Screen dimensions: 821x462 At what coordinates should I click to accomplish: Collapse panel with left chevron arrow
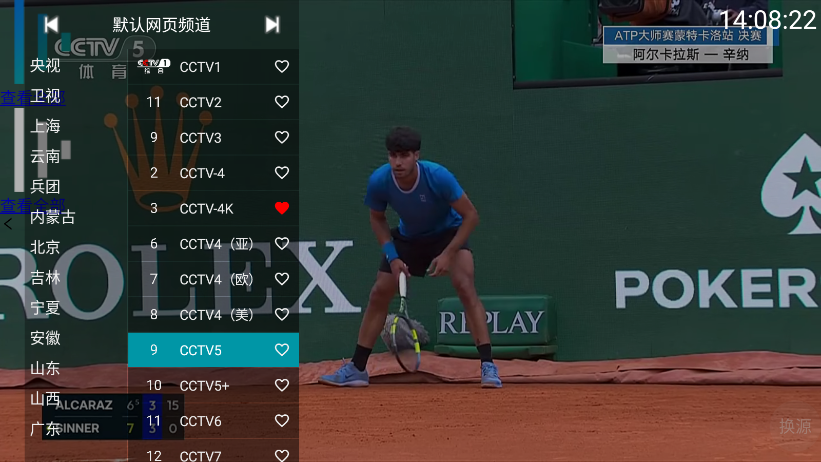click(x=8, y=224)
